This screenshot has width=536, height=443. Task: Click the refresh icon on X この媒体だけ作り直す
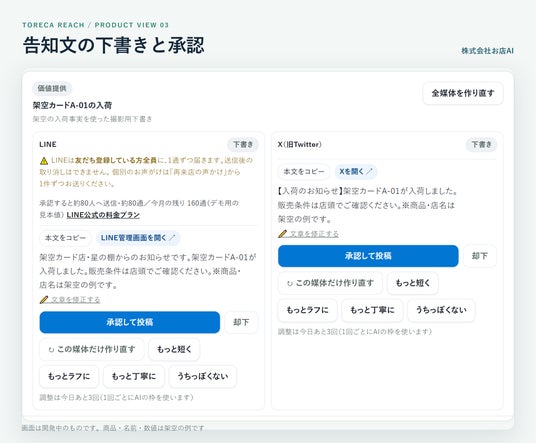(x=290, y=283)
